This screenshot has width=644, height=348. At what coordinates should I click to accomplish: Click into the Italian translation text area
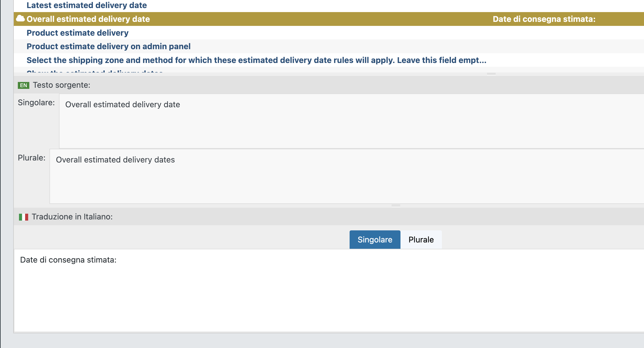click(328, 290)
